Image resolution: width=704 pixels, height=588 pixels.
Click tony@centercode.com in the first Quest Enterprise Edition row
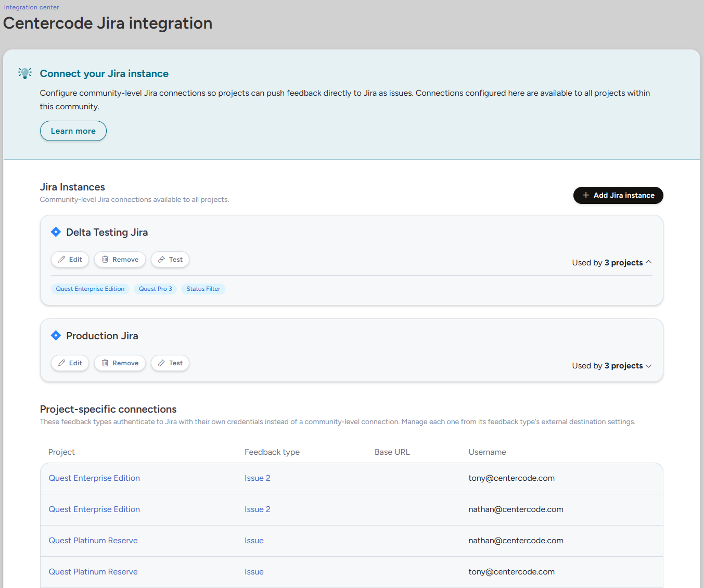(x=511, y=478)
